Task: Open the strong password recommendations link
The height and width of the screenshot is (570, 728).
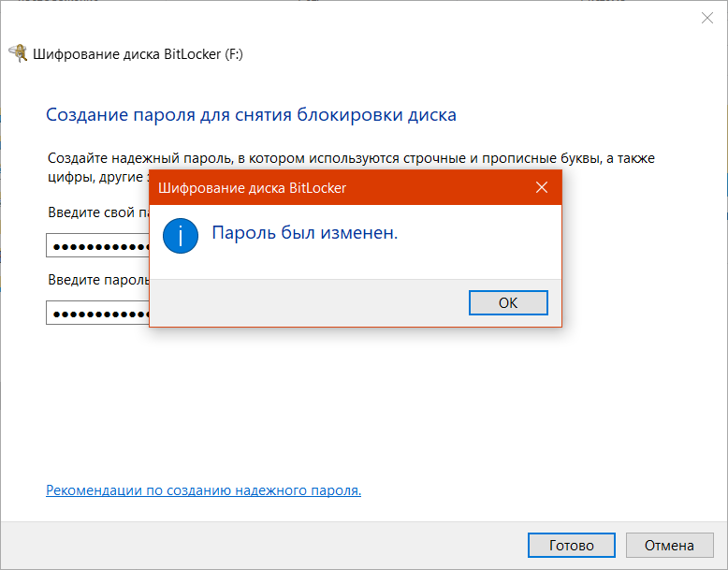Action: [203, 490]
